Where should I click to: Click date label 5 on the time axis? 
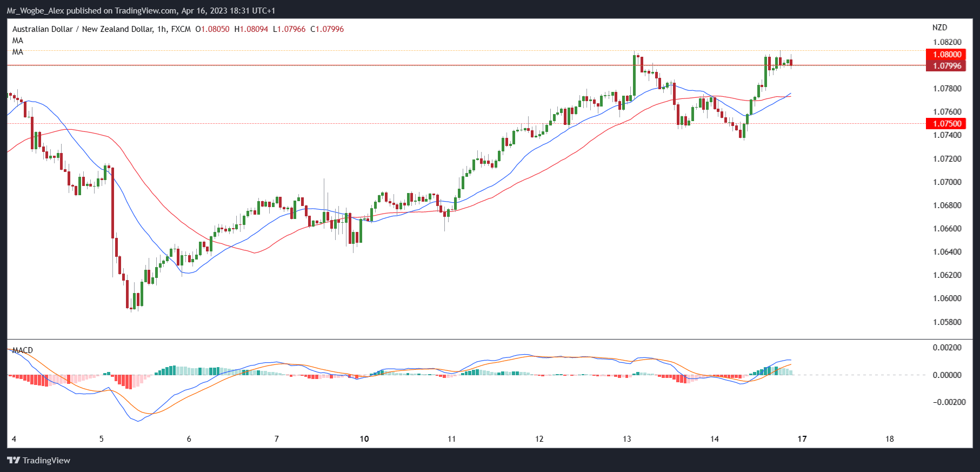[102, 439]
